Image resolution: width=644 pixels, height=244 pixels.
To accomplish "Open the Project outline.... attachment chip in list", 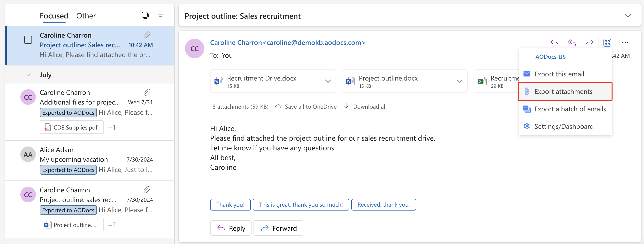I will pos(71,225).
